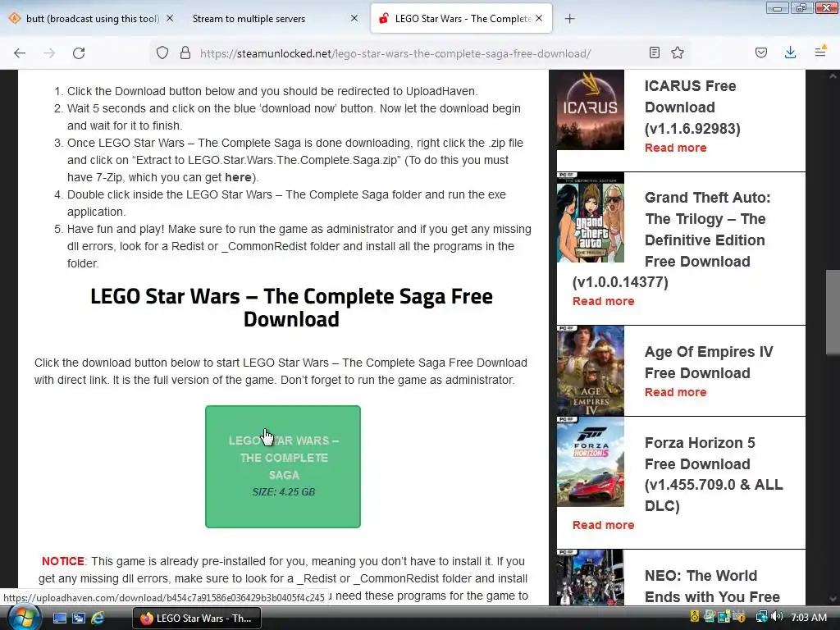Screen dimensions: 840x630
Task: Click the padlock site information icon
Action: pyautogui.click(x=185, y=53)
